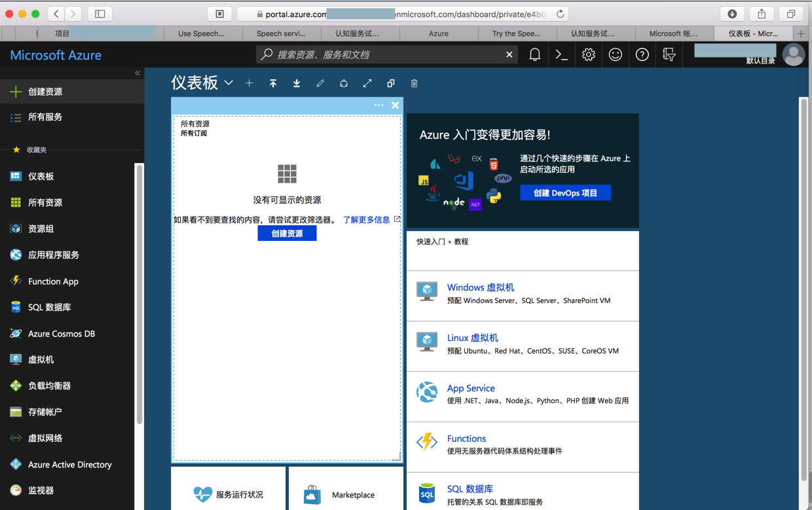
Task: Enter full screen with expand arrows icon
Action: click(367, 83)
